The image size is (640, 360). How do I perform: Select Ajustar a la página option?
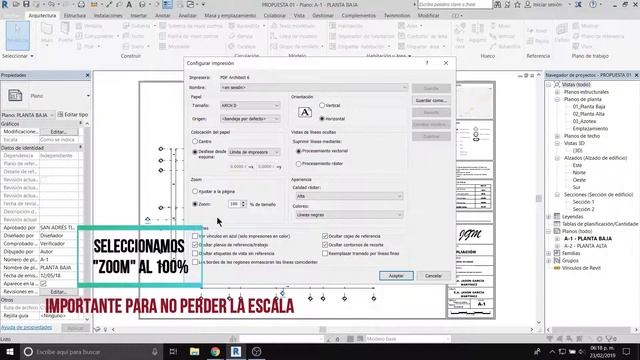point(195,191)
